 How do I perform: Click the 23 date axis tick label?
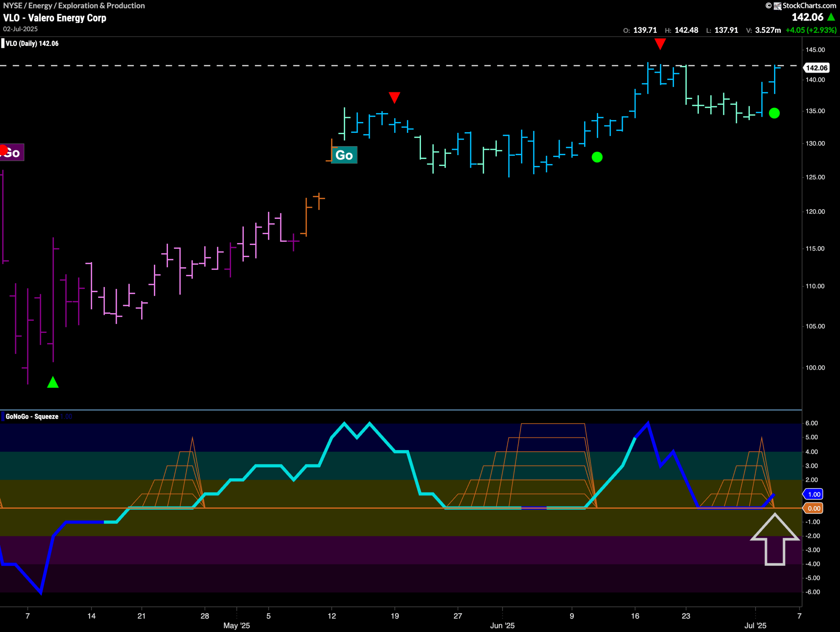pyautogui.click(x=686, y=616)
